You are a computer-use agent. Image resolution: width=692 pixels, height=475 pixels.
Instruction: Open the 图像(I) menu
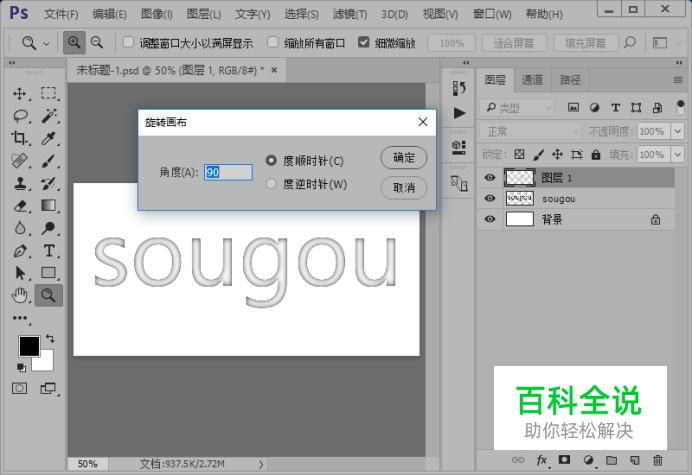(x=157, y=14)
